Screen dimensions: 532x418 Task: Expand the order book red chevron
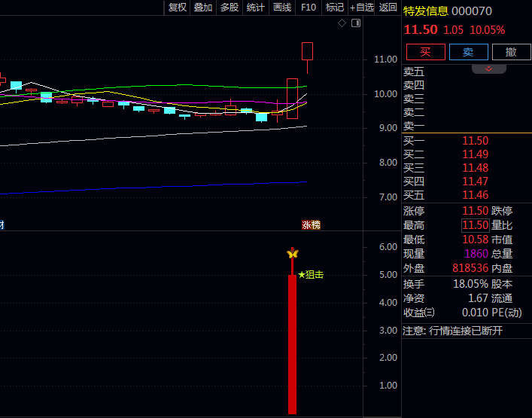point(488,69)
